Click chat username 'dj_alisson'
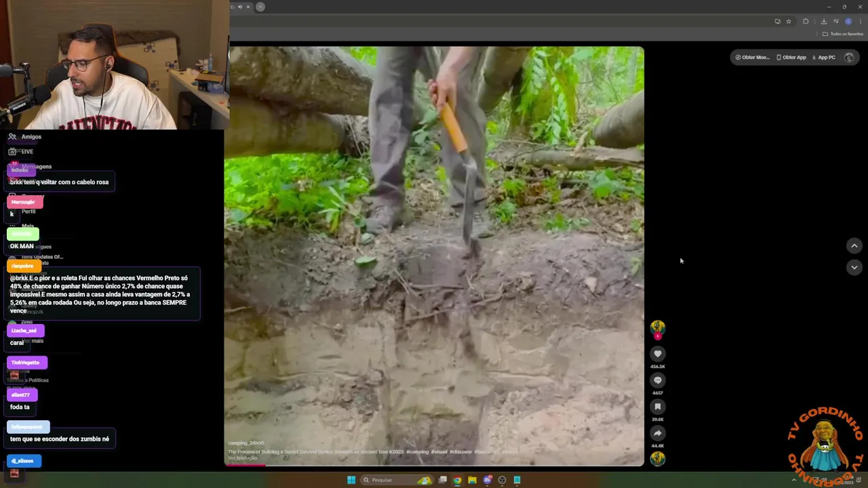Viewport: 868px width, 488px height. pyautogui.click(x=22, y=461)
